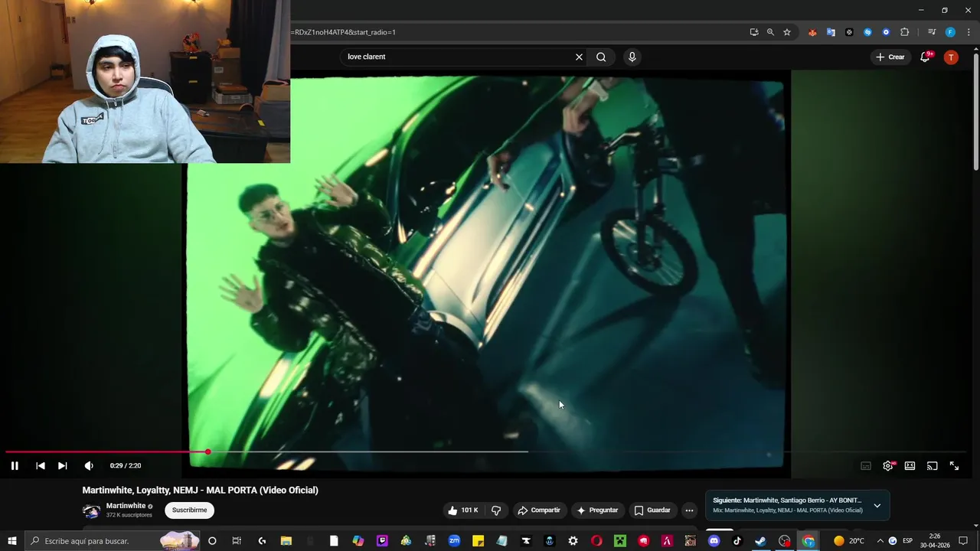
Task: Open the Settings gear in taskbar
Action: (x=573, y=541)
